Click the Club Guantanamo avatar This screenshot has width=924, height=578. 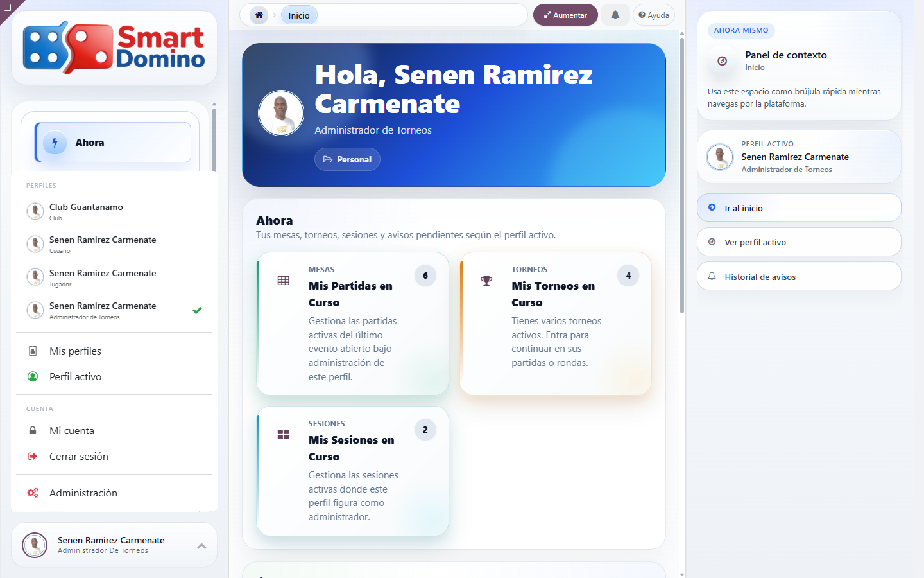point(35,211)
